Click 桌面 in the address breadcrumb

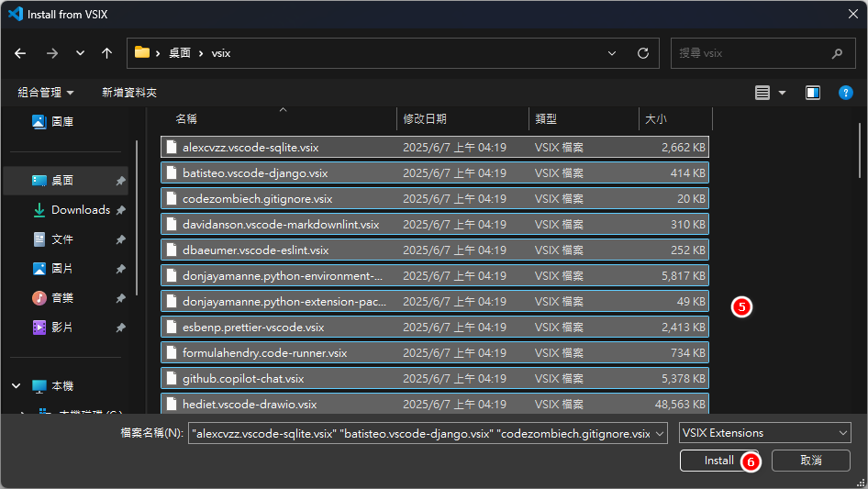[x=179, y=53]
